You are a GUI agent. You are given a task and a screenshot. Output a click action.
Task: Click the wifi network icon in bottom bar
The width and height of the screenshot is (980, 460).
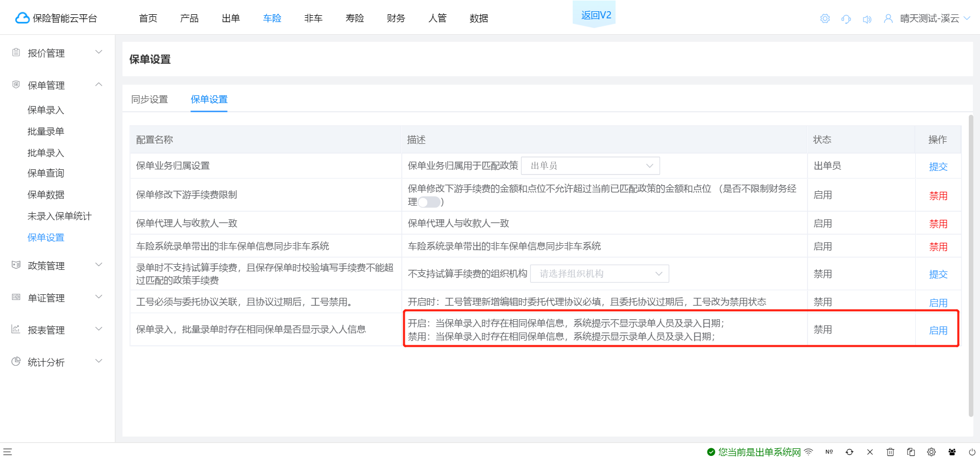[808, 452]
